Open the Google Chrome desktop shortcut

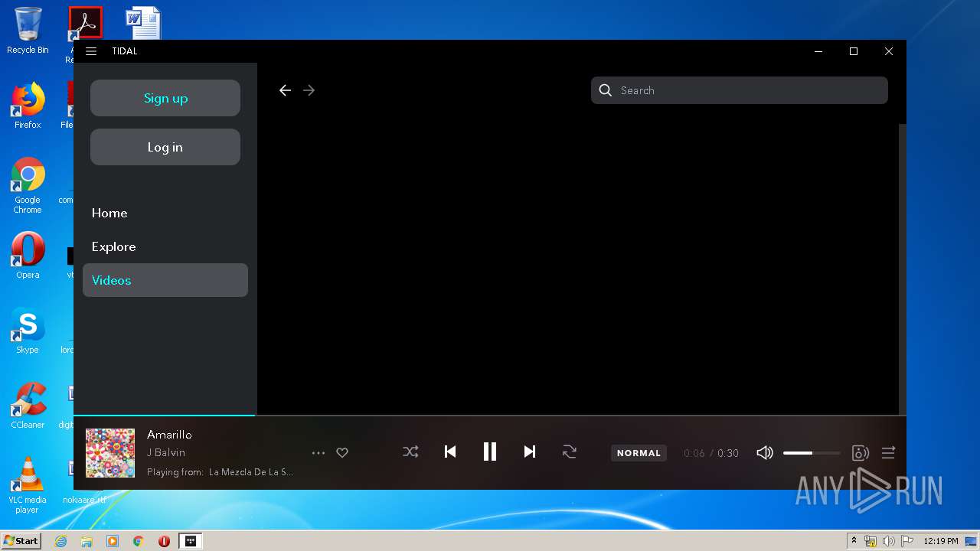[28, 185]
